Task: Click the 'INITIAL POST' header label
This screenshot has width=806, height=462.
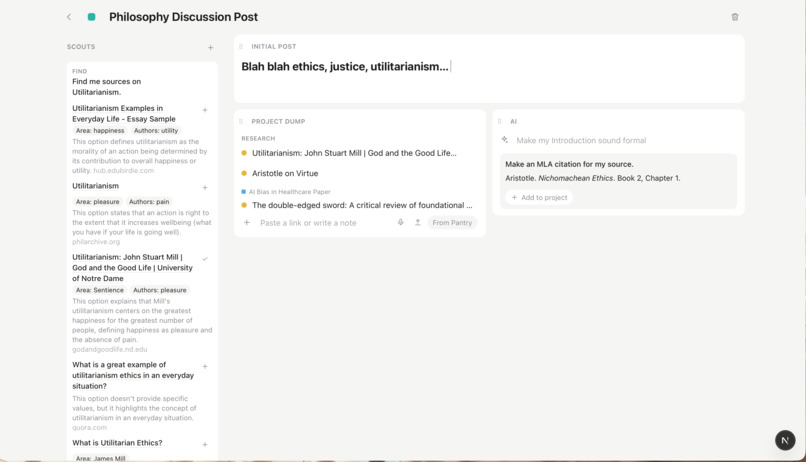Action: click(273, 46)
